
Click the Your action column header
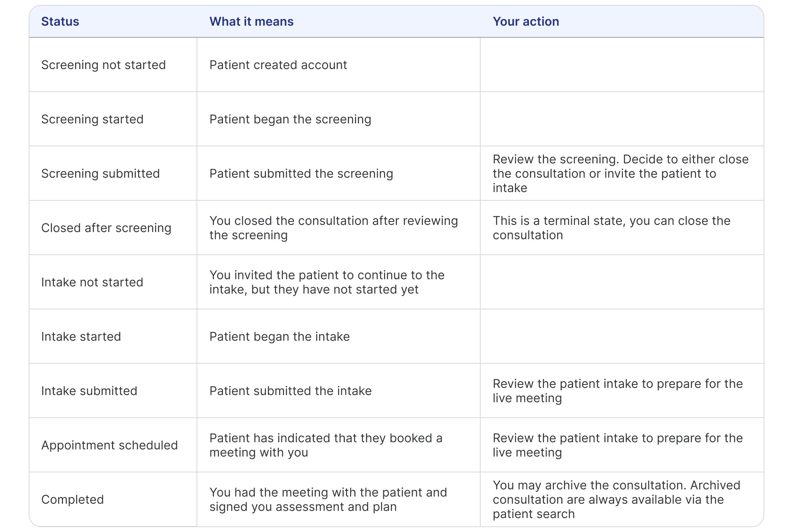coord(526,22)
